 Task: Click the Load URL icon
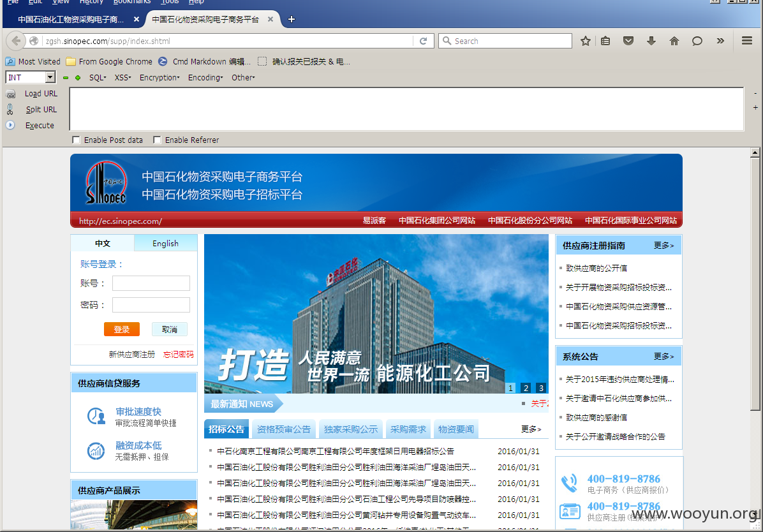[x=11, y=94]
